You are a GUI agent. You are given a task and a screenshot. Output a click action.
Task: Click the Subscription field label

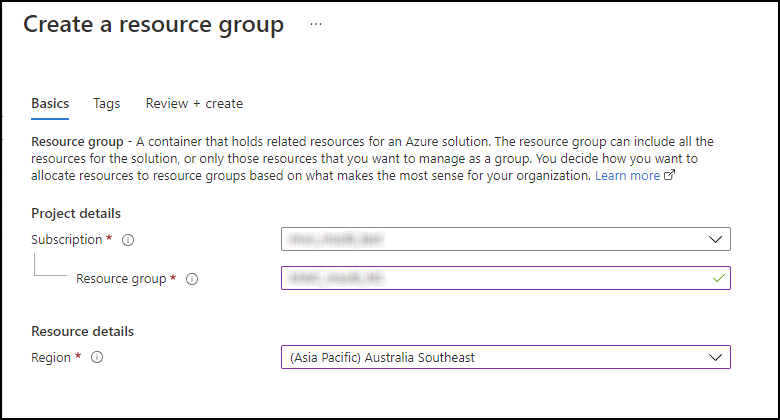pyautogui.click(x=67, y=240)
